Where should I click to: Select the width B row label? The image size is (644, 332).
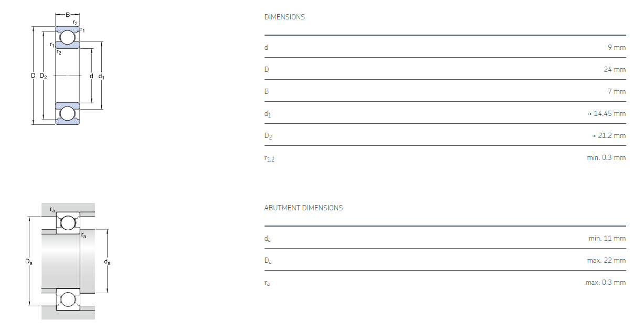tap(266, 91)
